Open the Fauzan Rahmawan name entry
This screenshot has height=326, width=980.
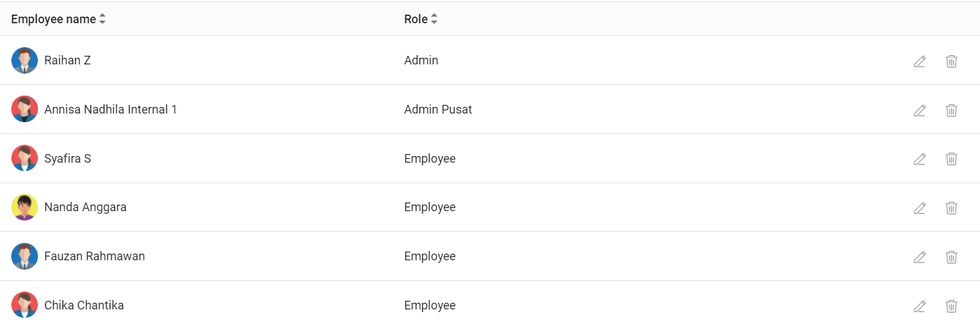click(x=94, y=256)
